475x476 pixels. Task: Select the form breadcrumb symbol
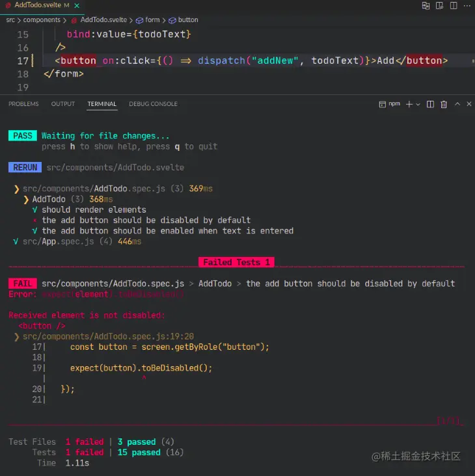(148, 20)
